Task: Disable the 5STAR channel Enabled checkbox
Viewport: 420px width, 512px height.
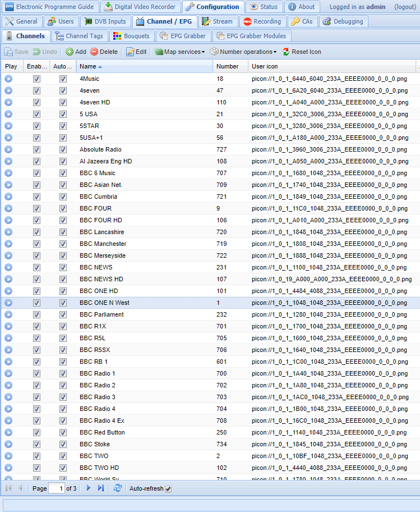Action: click(36, 126)
